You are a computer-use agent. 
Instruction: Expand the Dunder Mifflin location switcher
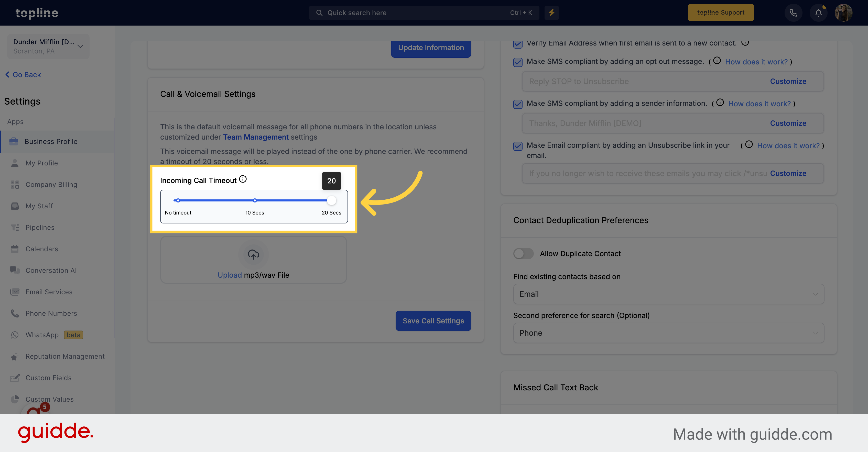click(x=48, y=46)
